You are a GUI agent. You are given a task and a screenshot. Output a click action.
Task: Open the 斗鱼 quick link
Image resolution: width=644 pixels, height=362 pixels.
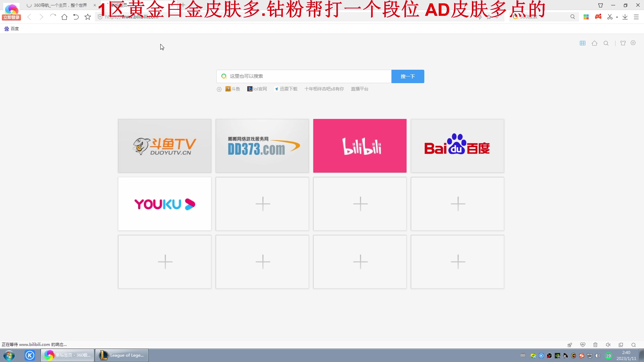(x=233, y=89)
